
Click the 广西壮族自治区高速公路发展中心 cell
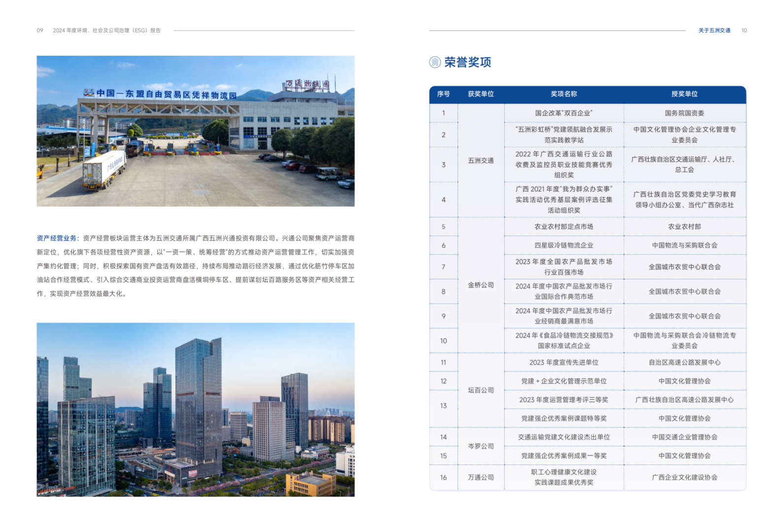point(685,400)
